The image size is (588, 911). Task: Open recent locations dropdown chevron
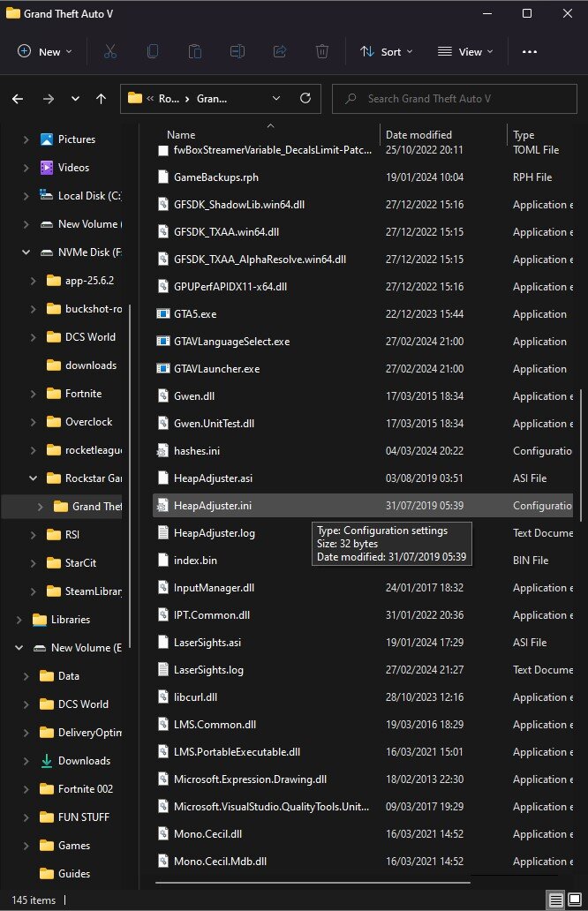(x=75, y=99)
